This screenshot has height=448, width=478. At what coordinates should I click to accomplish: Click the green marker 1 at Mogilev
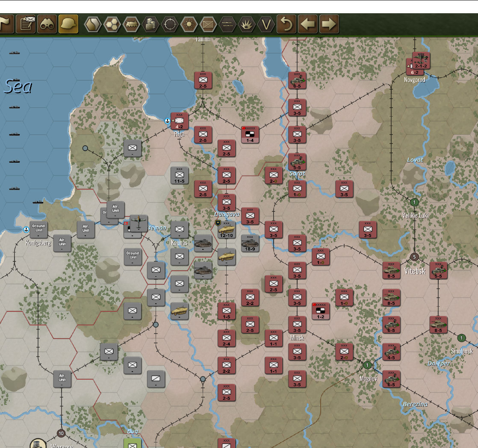pos(367,365)
